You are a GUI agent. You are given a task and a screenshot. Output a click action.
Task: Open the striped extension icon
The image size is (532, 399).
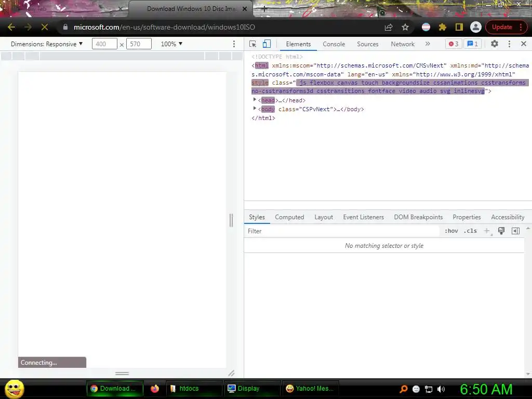(x=426, y=27)
